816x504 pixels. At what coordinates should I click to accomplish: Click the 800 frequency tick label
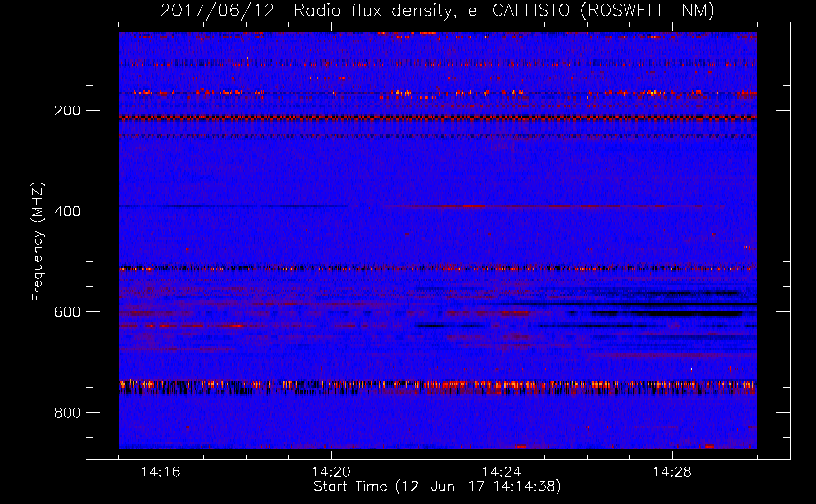pyautogui.click(x=67, y=413)
